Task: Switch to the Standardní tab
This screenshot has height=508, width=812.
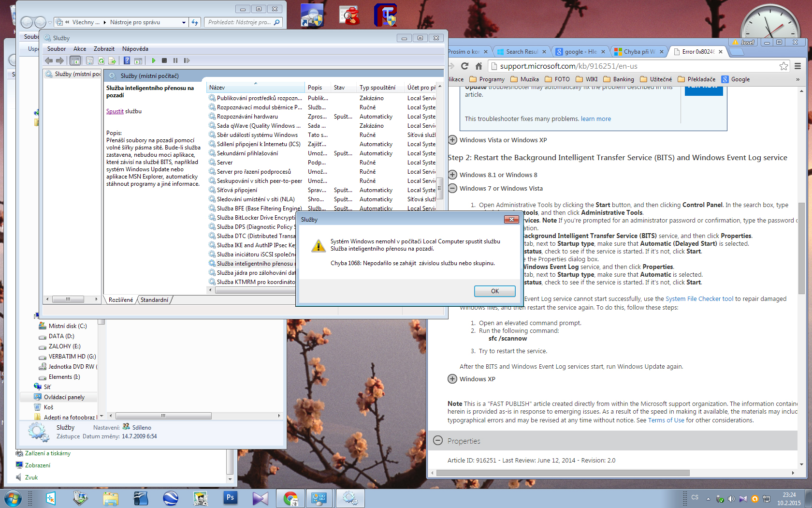Action: (154, 300)
